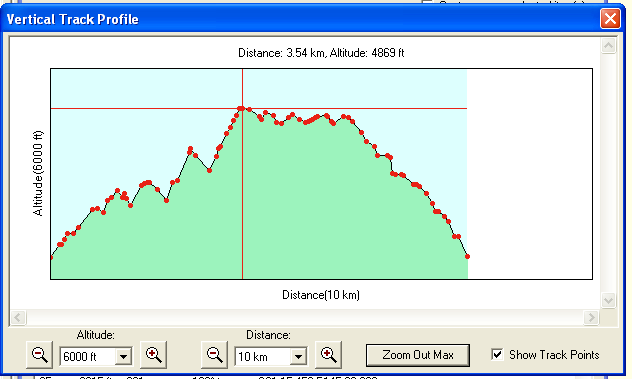Image resolution: width=632 pixels, height=379 pixels.
Task: Zoom out the distance scale
Action: click(214, 355)
